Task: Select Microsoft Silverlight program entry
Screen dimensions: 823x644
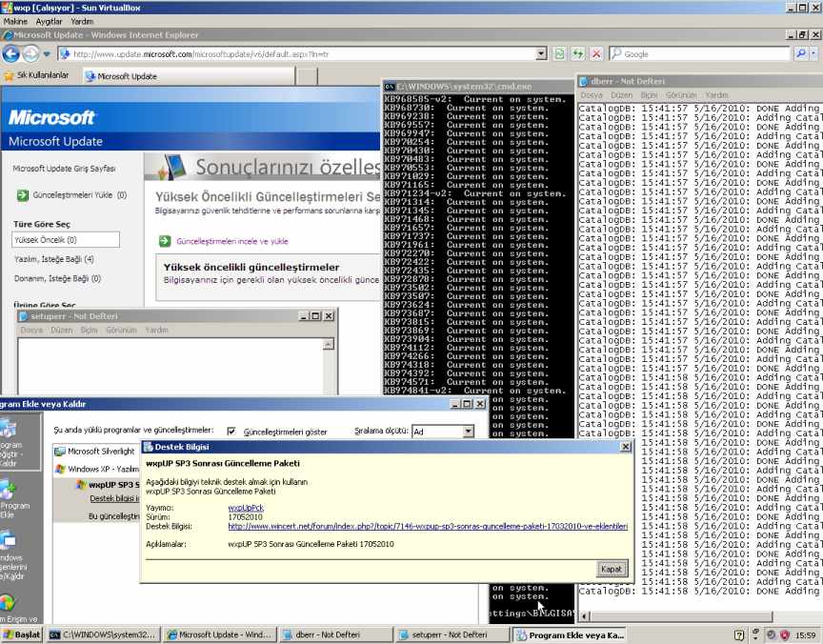Action: (x=95, y=452)
